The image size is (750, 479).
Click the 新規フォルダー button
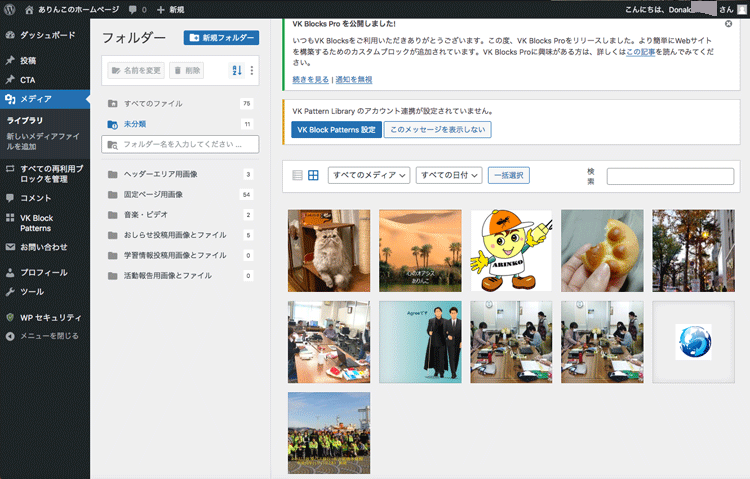(x=222, y=38)
